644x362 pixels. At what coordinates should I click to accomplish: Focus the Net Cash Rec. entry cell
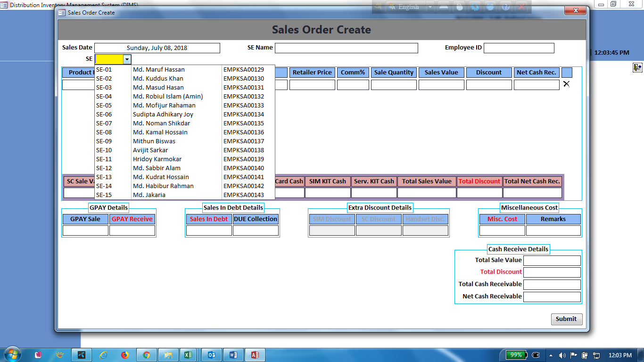click(x=537, y=85)
